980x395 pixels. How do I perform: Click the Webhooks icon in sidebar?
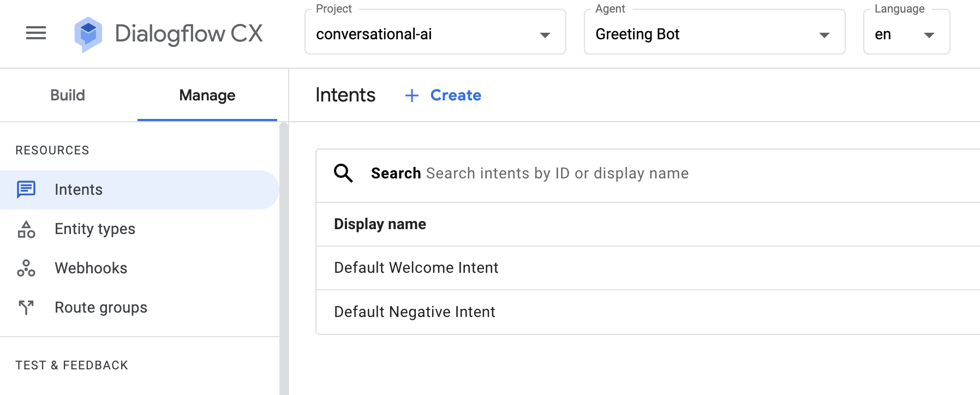tap(26, 268)
